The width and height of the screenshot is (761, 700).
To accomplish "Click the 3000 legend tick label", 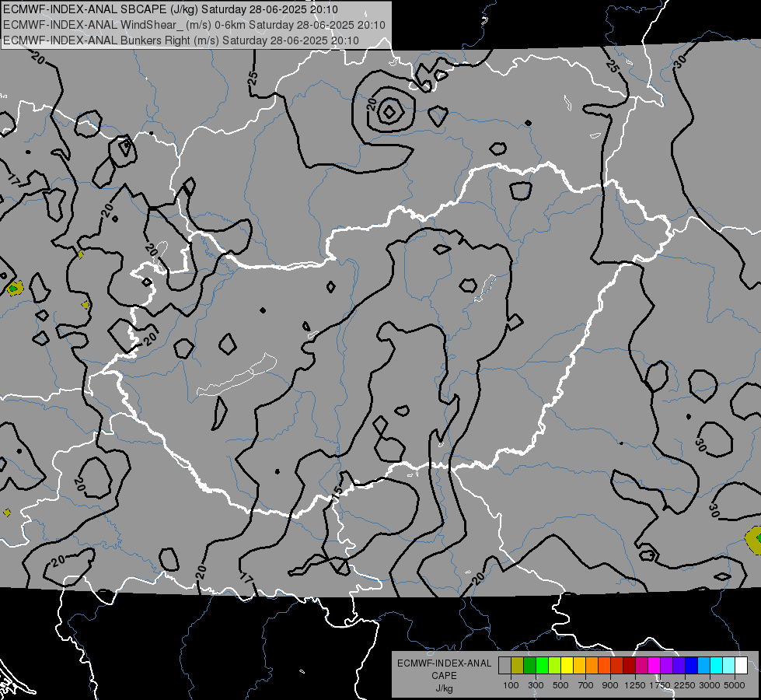I will pos(710,685).
